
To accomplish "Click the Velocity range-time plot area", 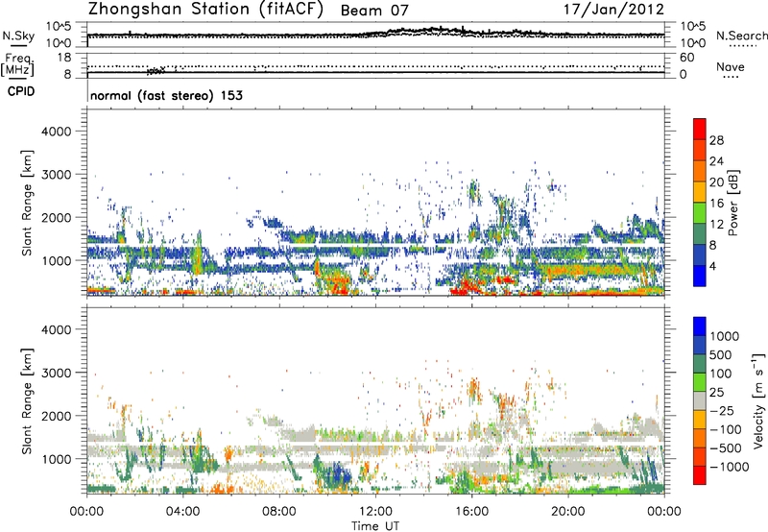I will 375,400.
